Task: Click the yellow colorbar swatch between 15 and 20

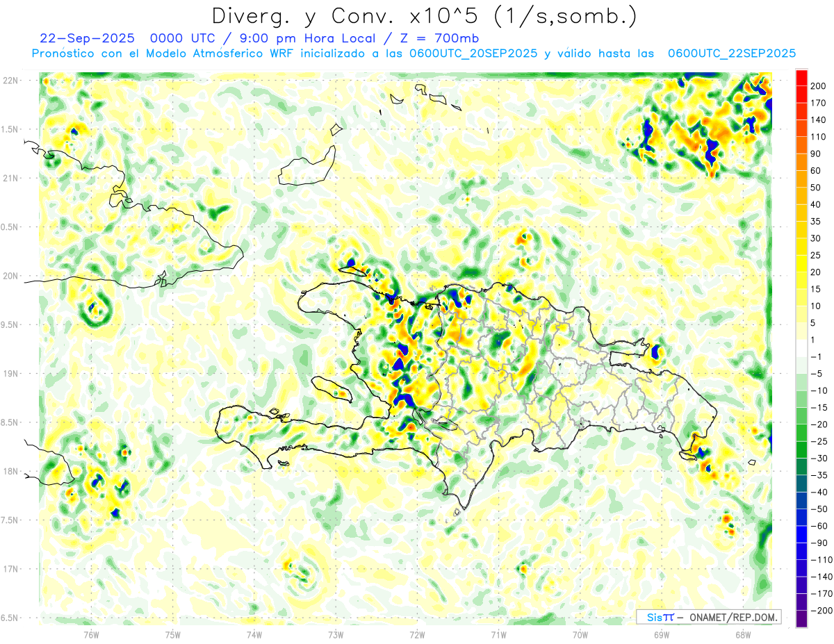Action: coord(801,280)
